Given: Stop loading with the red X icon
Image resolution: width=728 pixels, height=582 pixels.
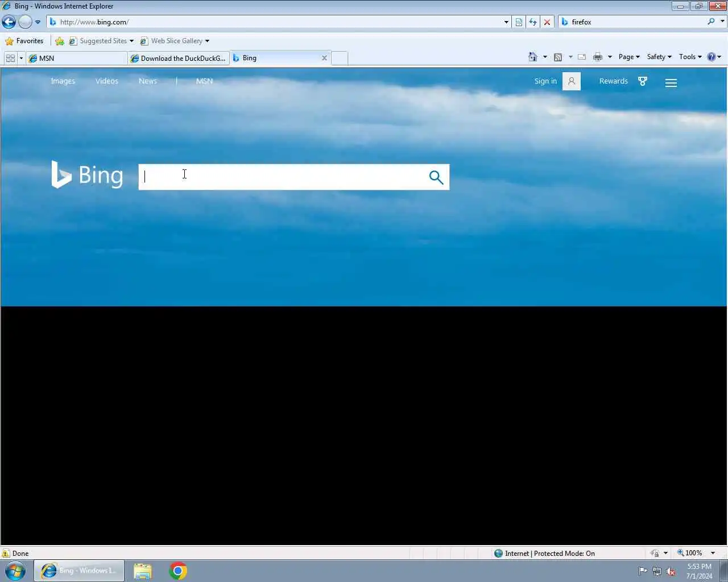Looking at the screenshot, I should pos(547,22).
